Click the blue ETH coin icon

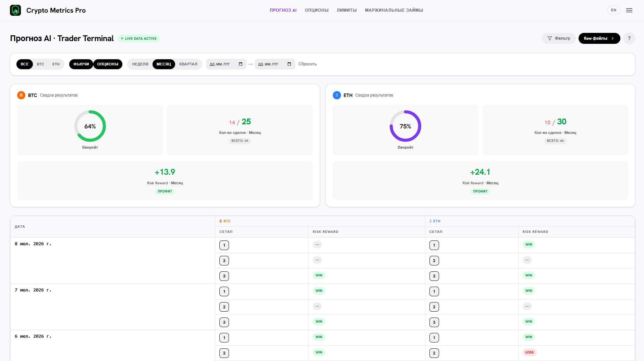(337, 95)
